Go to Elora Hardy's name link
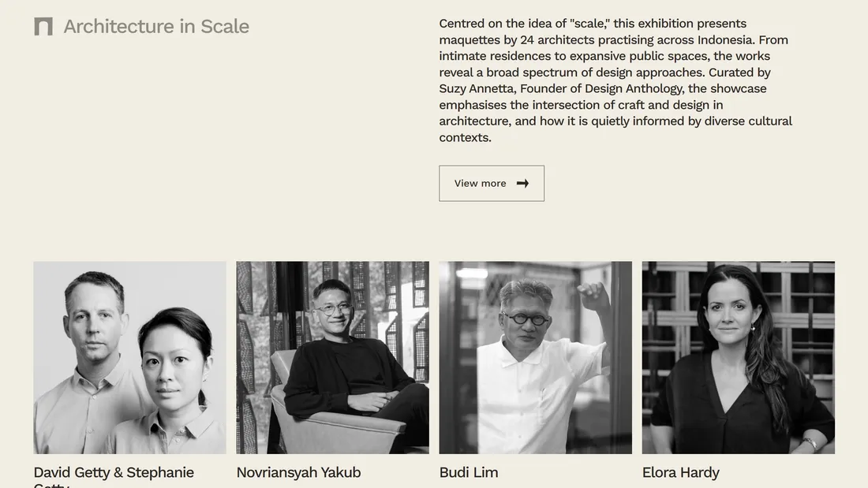Image resolution: width=868 pixels, height=488 pixels. (680, 473)
